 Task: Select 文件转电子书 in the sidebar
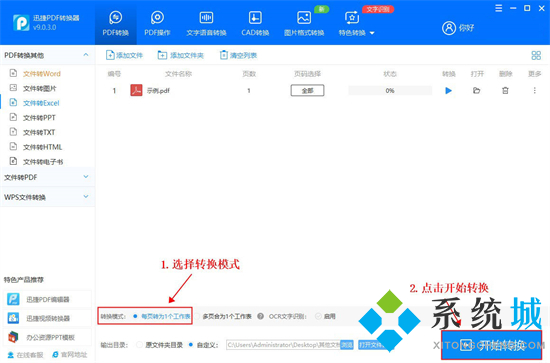click(43, 162)
